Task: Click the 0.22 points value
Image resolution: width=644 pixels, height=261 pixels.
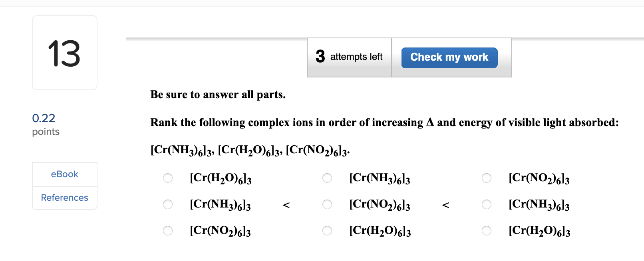Action: coord(44,118)
